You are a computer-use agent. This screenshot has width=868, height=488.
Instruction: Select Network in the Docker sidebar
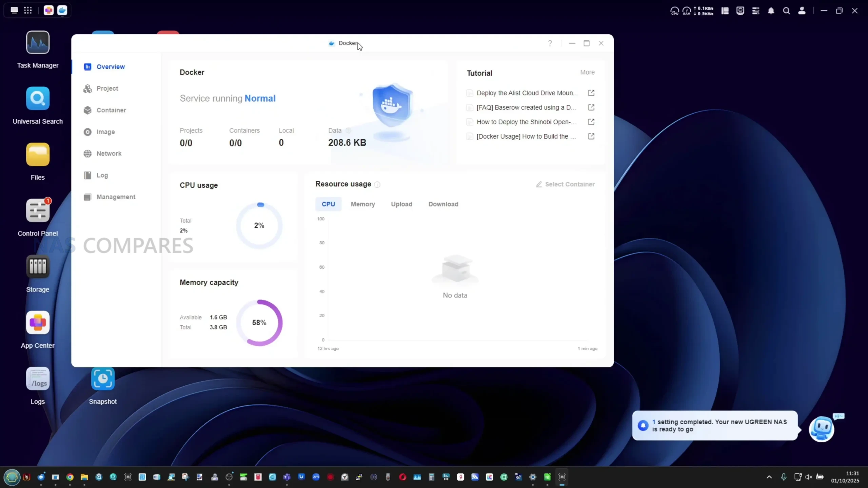[109, 154]
